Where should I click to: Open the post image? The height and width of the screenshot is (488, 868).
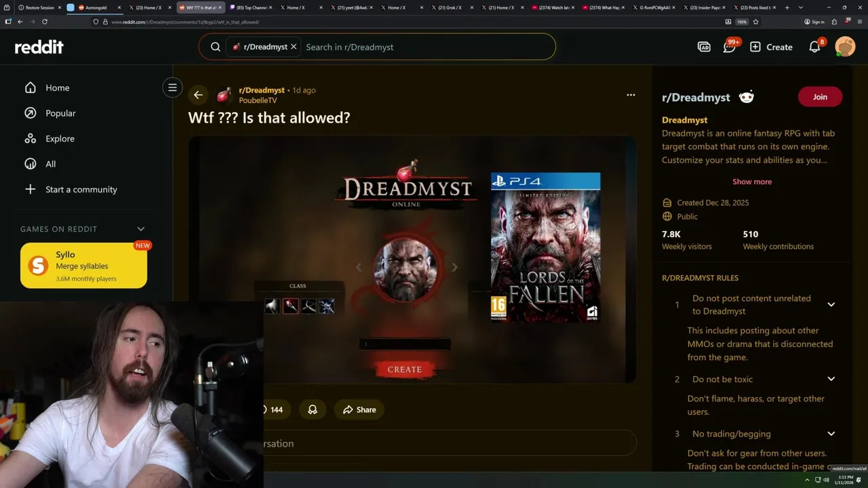tap(412, 260)
